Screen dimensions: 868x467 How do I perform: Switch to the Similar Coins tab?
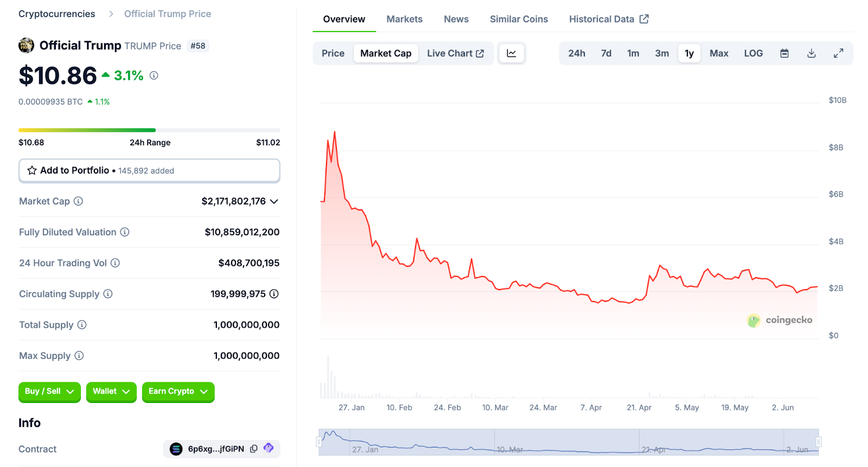(x=519, y=19)
